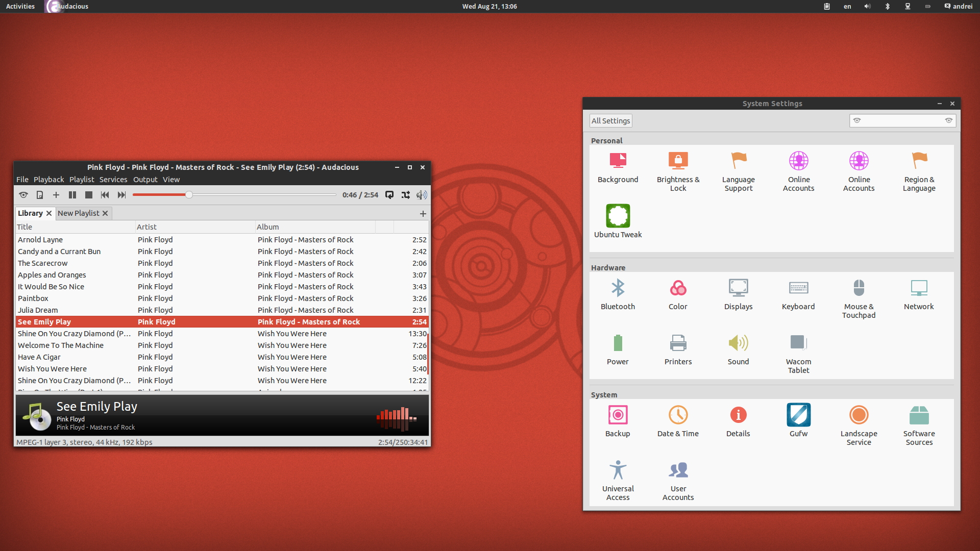The width and height of the screenshot is (980, 551).
Task: Stop playback in Audacious
Action: (89, 195)
